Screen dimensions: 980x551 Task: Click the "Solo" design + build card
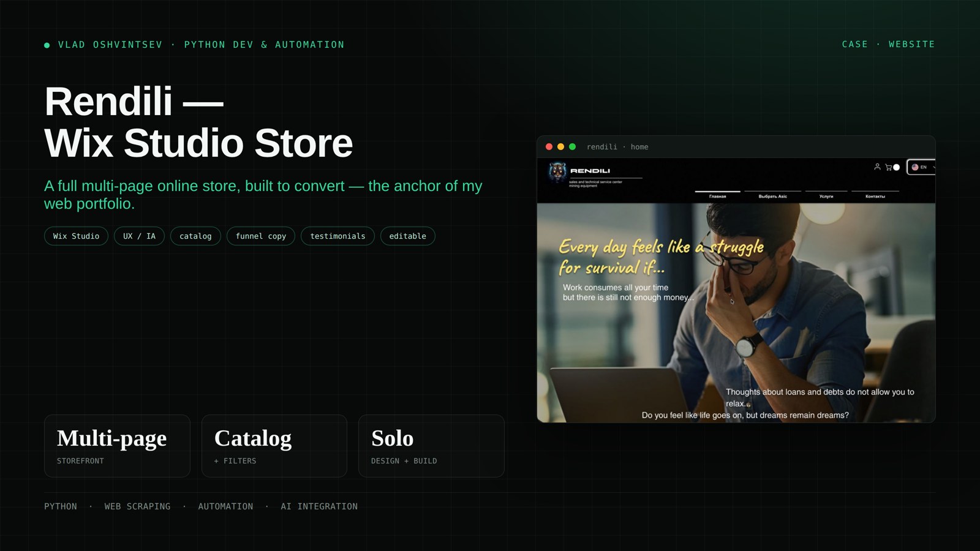(x=431, y=446)
